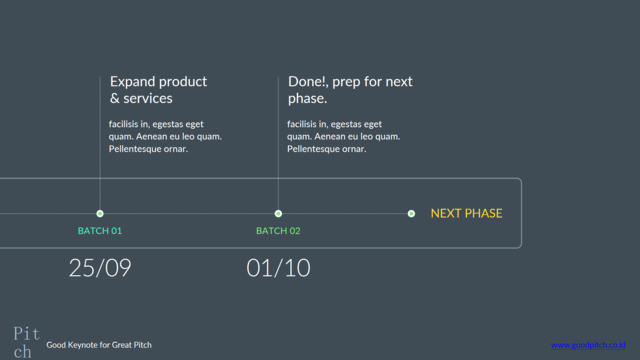
Task: Select the BATCH 01 label
Action: [x=100, y=231]
